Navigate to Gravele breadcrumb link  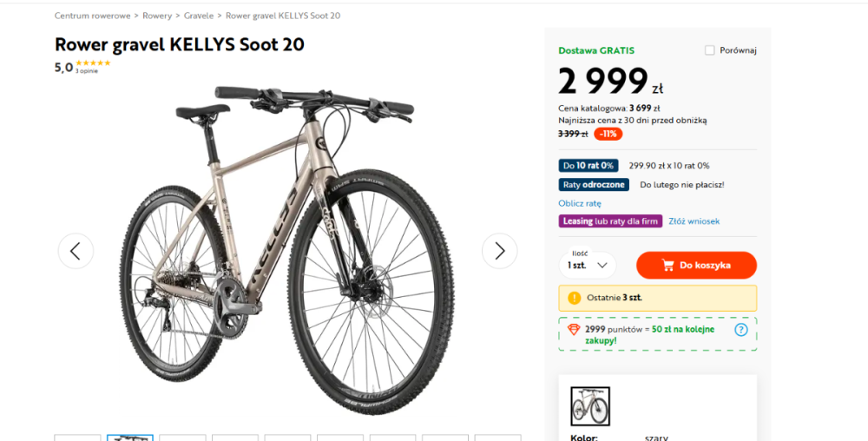199,16
